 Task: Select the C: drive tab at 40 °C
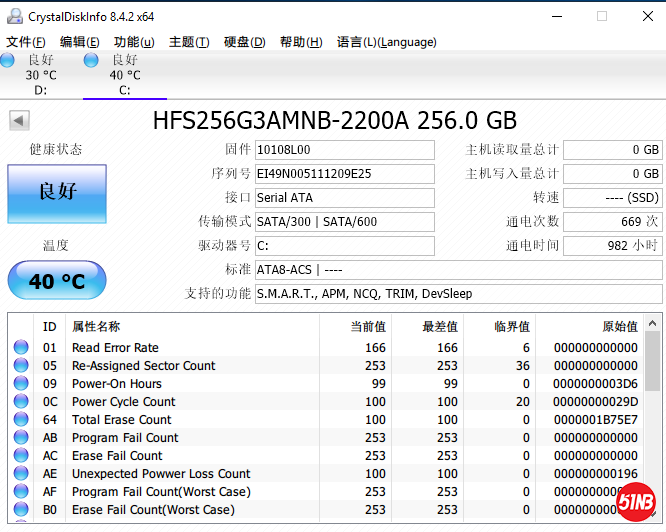pyautogui.click(x=124, y=75)
